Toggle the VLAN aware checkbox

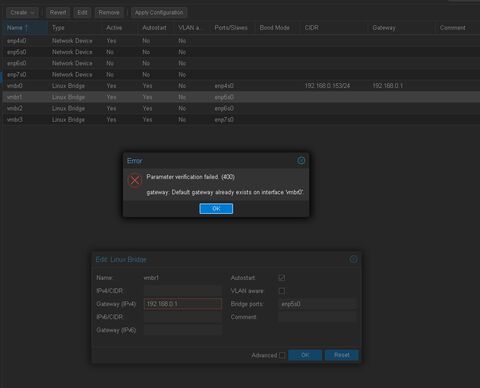(282, 291)
